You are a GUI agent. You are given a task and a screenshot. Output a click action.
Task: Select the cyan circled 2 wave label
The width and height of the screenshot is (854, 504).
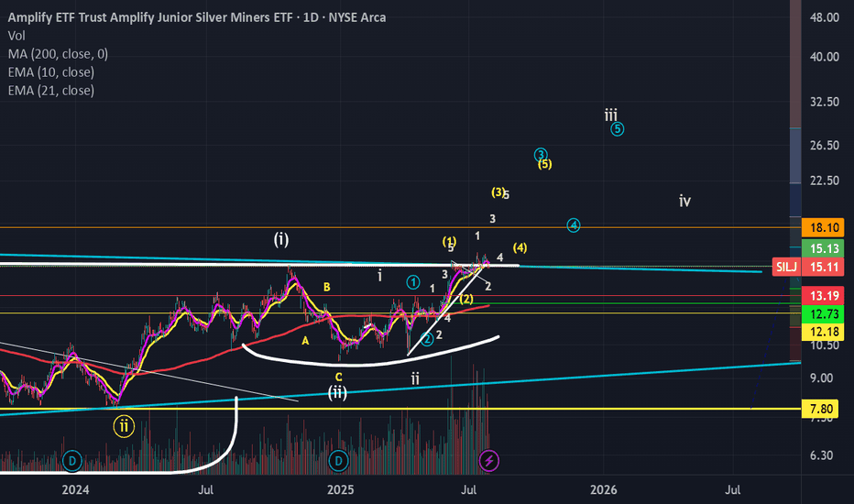pyautogui.click(x=427, y=339)
